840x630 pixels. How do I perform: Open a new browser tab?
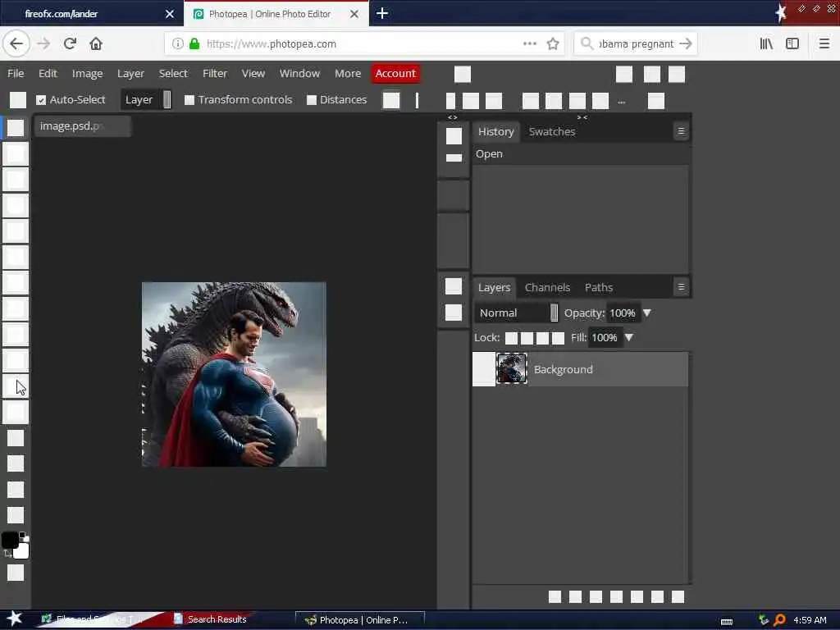382,13
